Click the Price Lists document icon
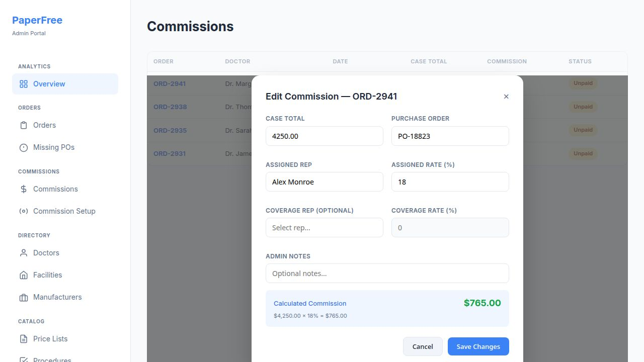 click(24, 339)
